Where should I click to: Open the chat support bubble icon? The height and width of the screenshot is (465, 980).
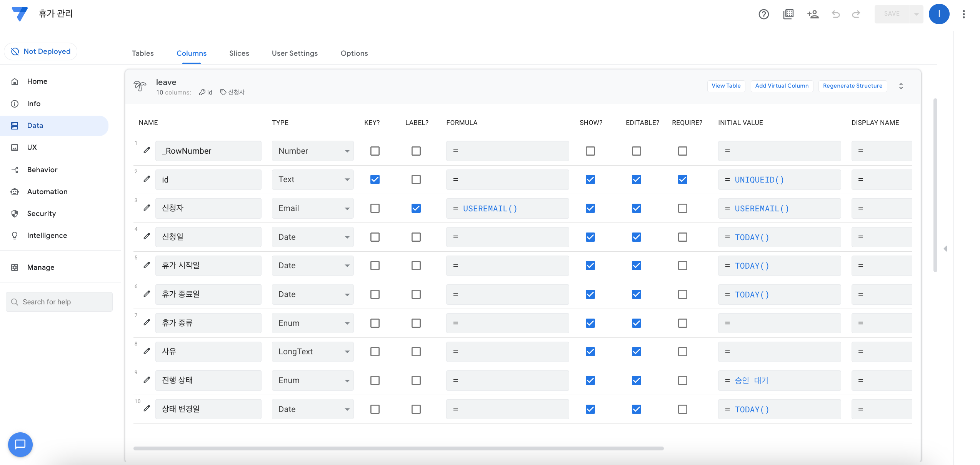point(20,444)
